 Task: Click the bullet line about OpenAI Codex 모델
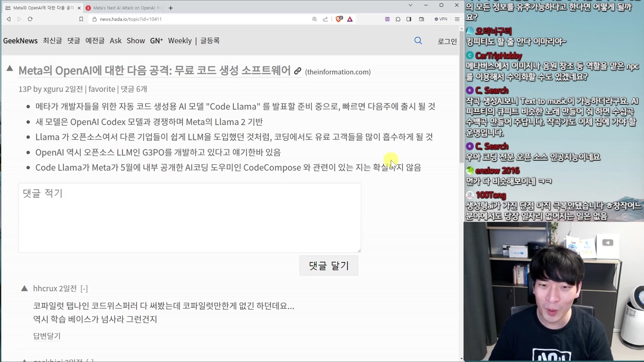point(149,122)
